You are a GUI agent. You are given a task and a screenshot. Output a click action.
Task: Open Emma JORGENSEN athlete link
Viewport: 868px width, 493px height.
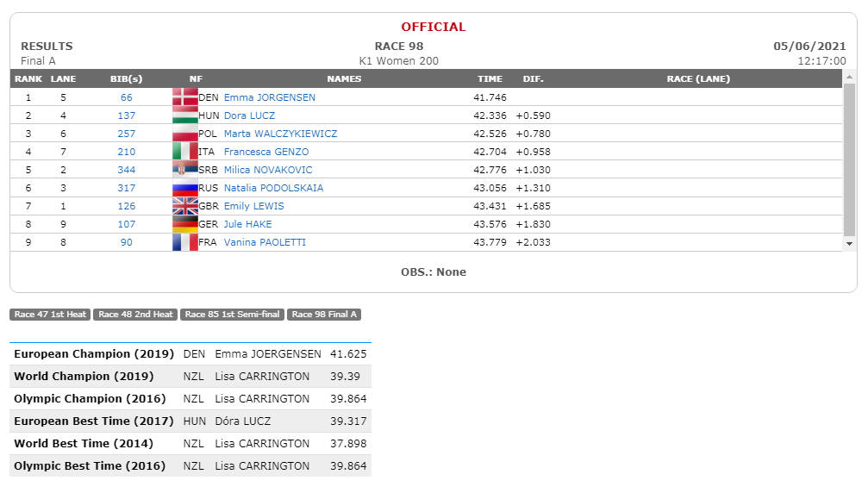click(270, 97)
